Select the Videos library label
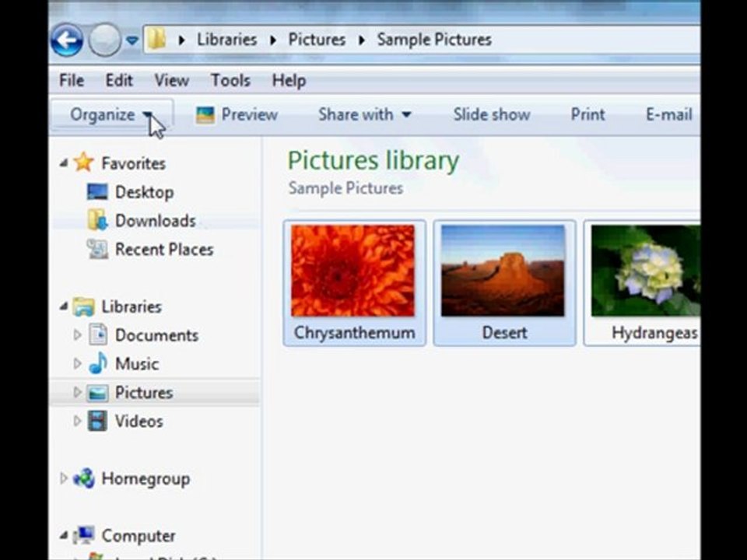Image resolution: width=747 pixels, height=560 pixels. 139,422
